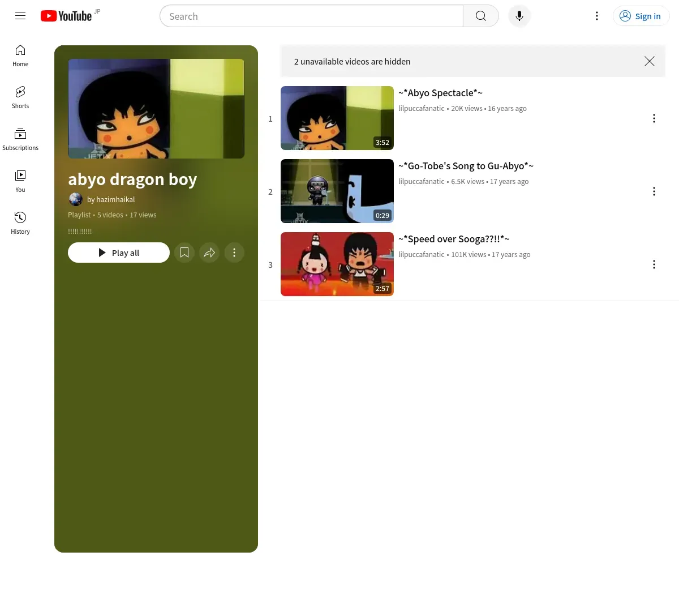Viewport: 679px width, 616px height.
Task: Start voice search with microphone
Action: coord(519,16)
